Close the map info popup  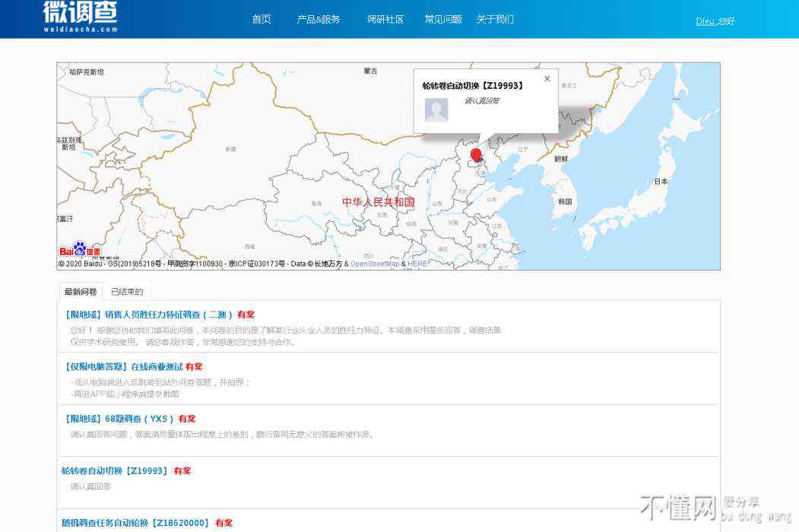(x=547, y=78)
